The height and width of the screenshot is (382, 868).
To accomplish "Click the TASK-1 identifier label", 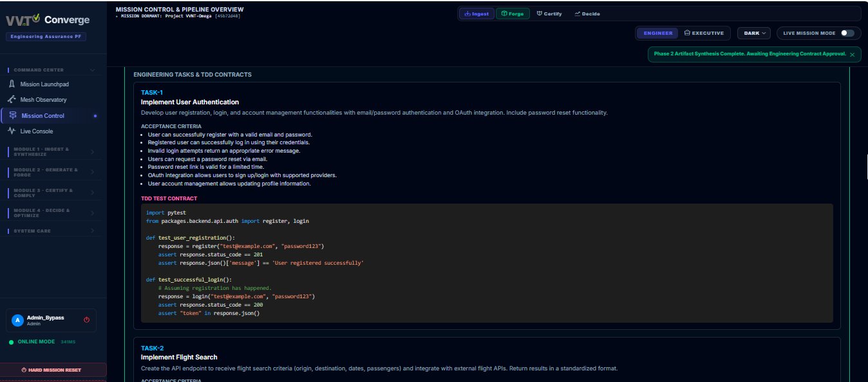I will coord(152,92).
